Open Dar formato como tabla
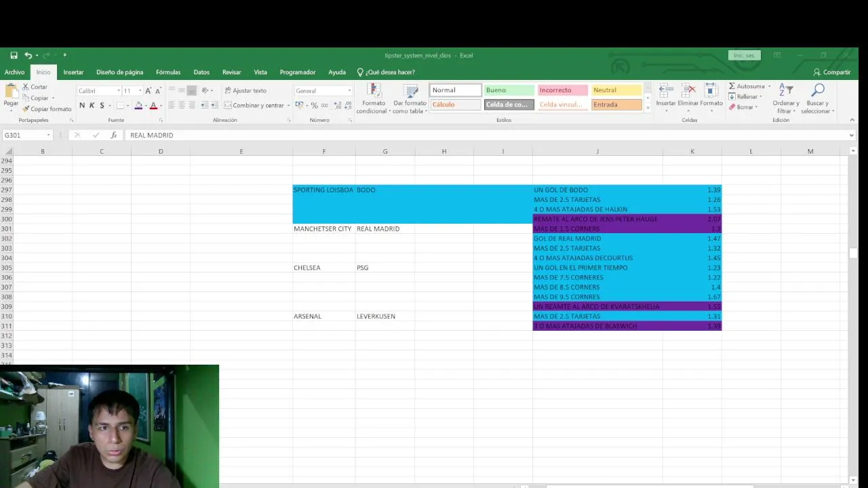This screenshot has width=868, height=488. tap(410, 99)
